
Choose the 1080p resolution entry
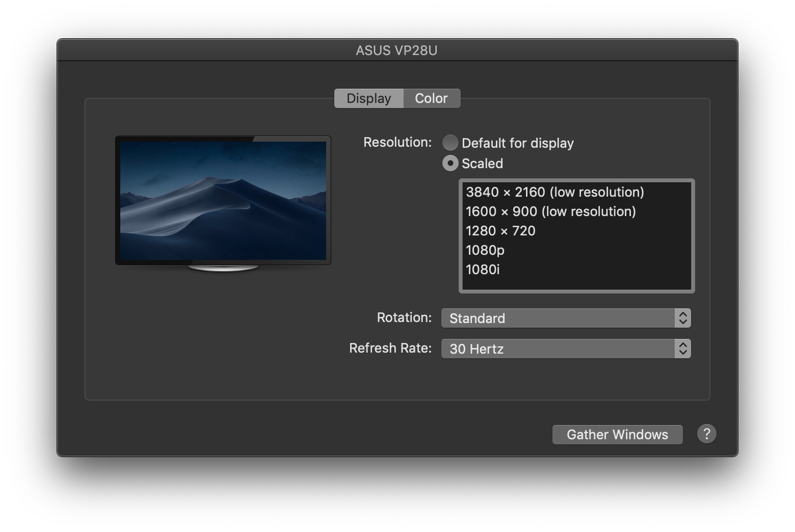pyautogui.click(x=576, y=250)
